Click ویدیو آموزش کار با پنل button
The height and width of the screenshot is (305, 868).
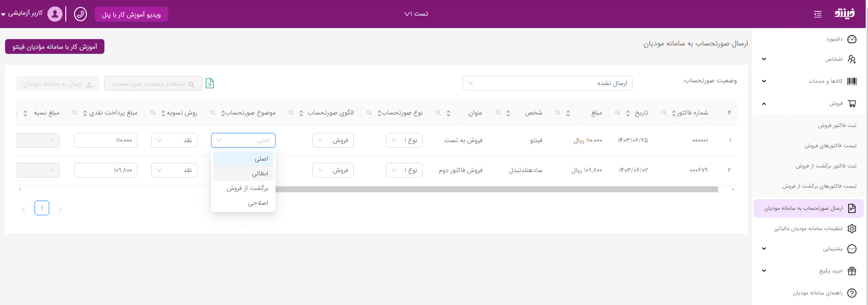132,14
